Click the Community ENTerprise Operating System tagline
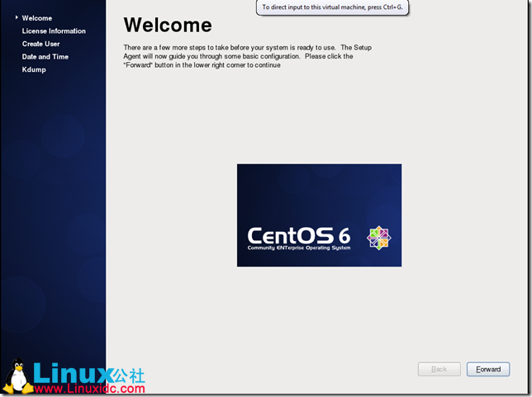The height and width of the screenshot is (397, 532). pos(298,248)
